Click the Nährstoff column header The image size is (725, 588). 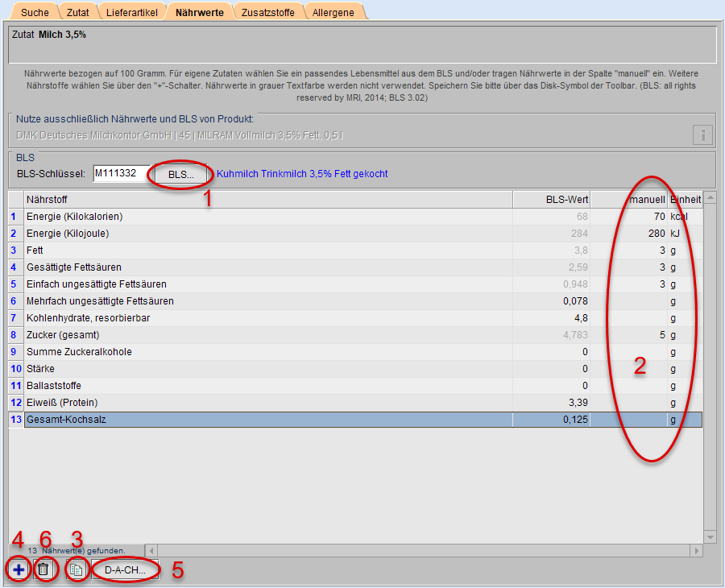click(268, 199)
